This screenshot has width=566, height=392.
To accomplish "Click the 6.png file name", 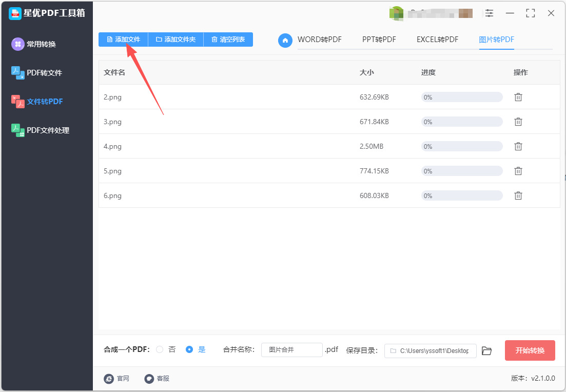I will pos(112,195).
